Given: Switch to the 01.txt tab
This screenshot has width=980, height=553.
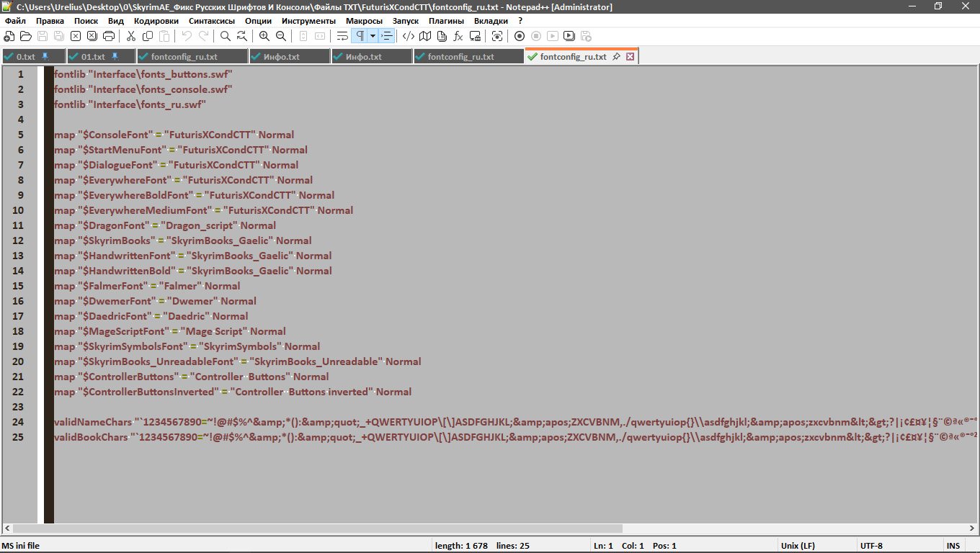Looking at the screenshot, I should [93, 56].
